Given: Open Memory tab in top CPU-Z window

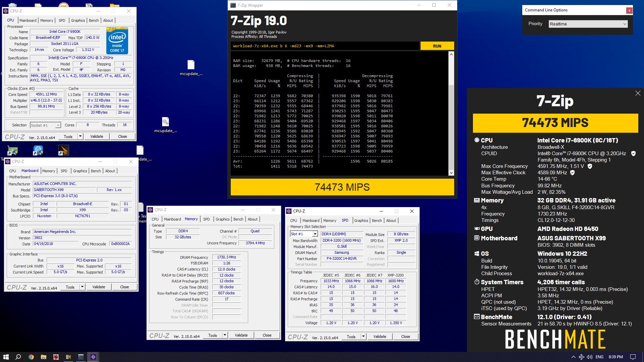Looking at the screenshot, I should (x=47, y=20).
